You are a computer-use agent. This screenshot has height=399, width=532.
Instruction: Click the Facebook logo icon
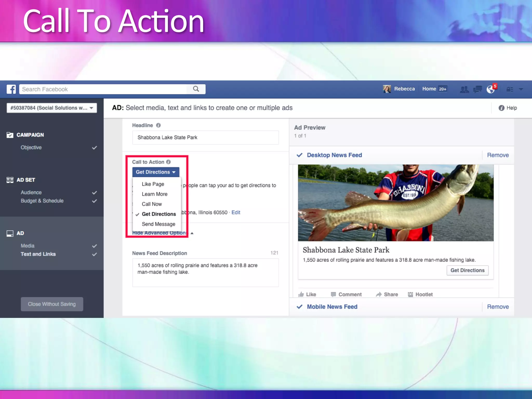11,89
